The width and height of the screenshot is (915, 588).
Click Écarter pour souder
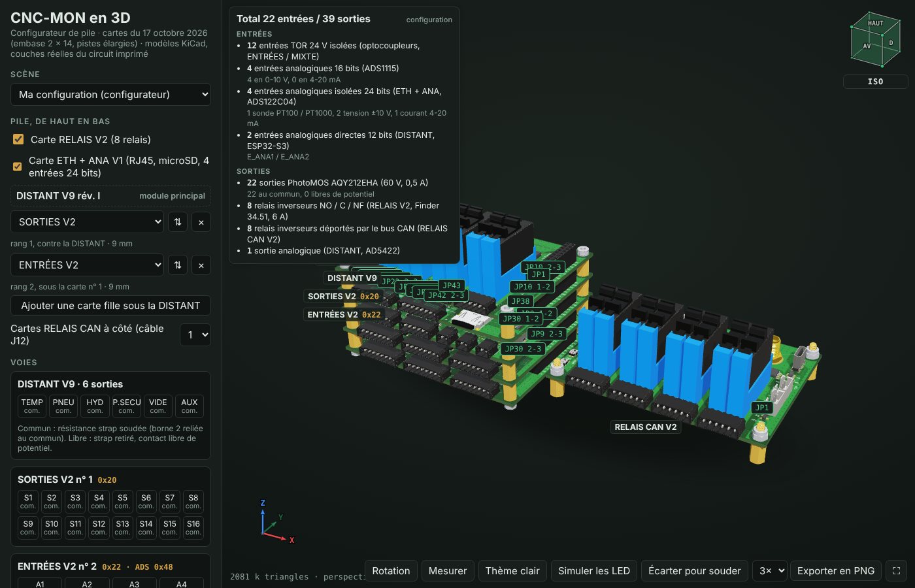click(695, 571)
